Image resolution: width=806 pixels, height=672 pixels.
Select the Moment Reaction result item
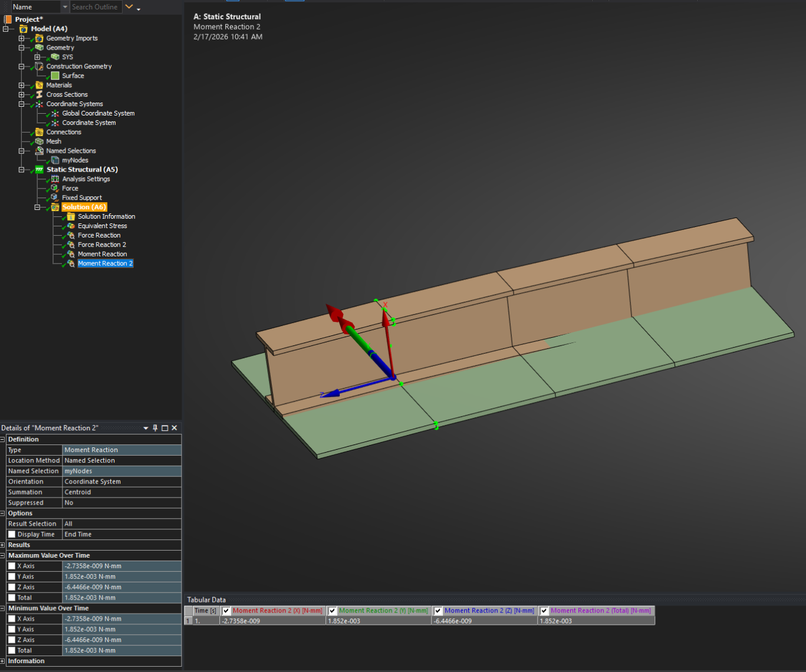click(102, 254)
